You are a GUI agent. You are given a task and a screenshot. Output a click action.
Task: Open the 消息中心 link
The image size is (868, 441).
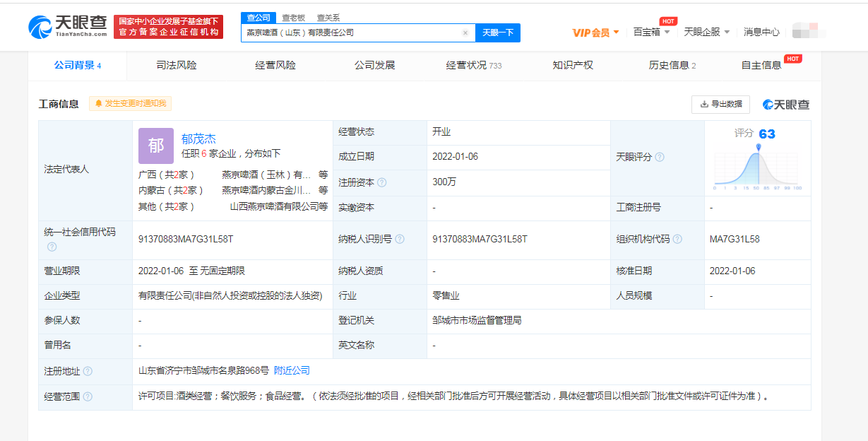761,32
